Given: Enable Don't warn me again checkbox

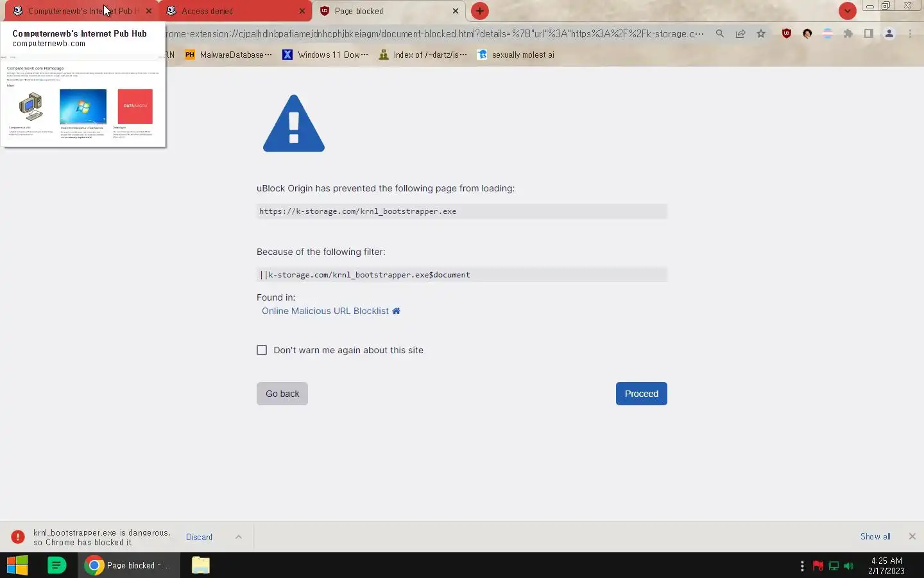Looking at the screenshot, I should (262, 350).
